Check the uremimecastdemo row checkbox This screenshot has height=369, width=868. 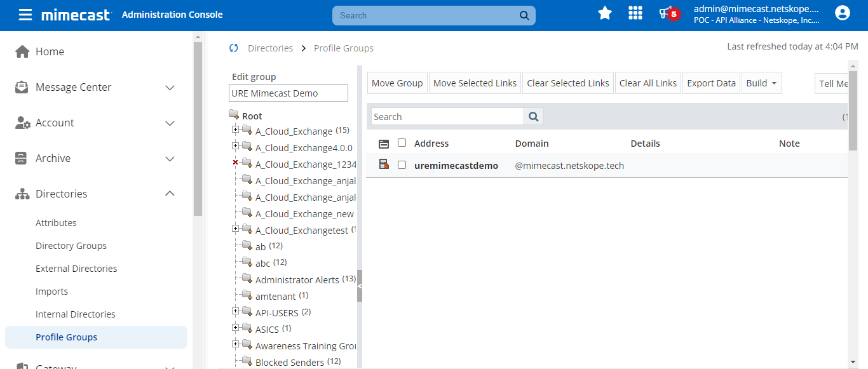402,165
